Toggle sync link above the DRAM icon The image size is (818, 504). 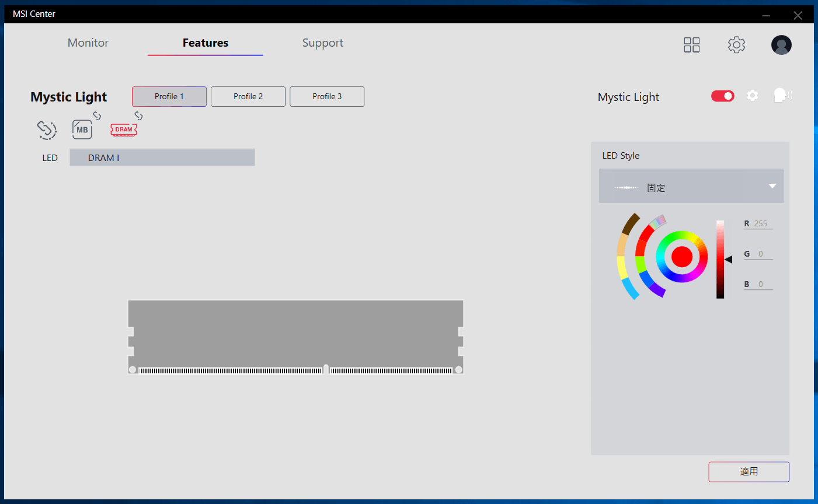point(138,116)
